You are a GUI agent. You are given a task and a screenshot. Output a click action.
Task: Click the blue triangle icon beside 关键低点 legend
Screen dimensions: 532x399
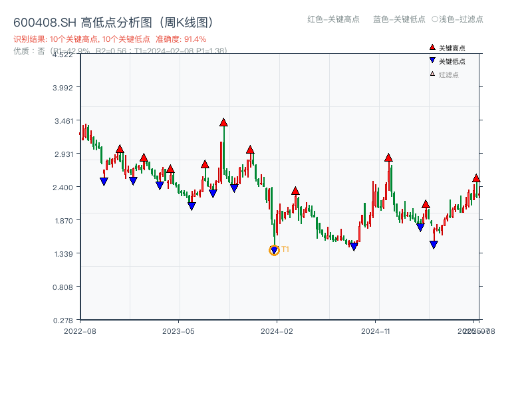click(432, 61)
